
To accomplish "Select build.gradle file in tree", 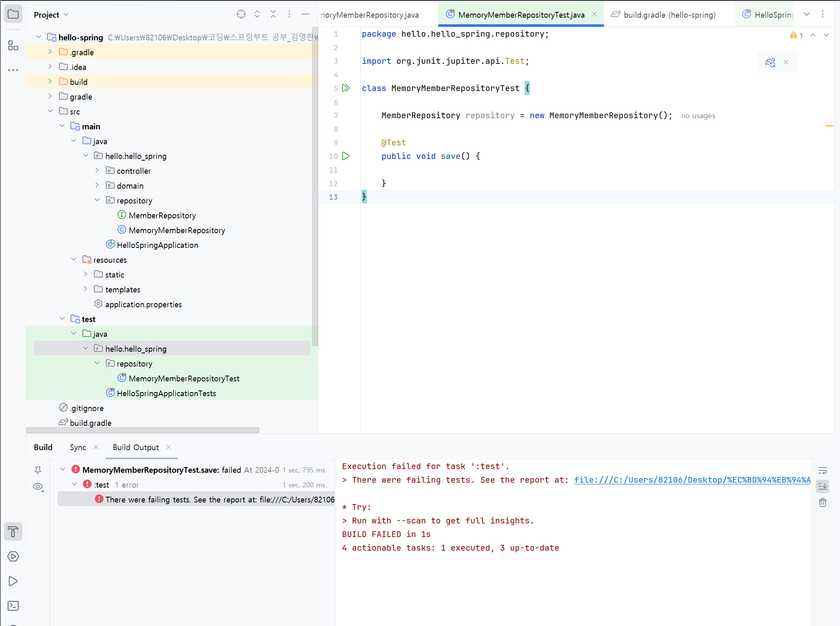I will (x=91, y=423).
